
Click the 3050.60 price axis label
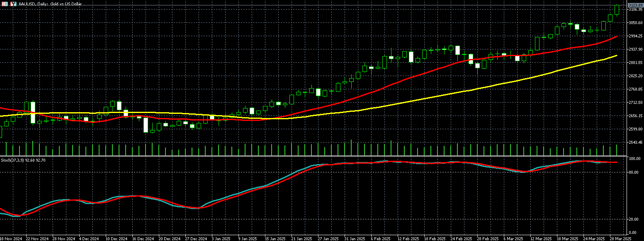(635, 22)
